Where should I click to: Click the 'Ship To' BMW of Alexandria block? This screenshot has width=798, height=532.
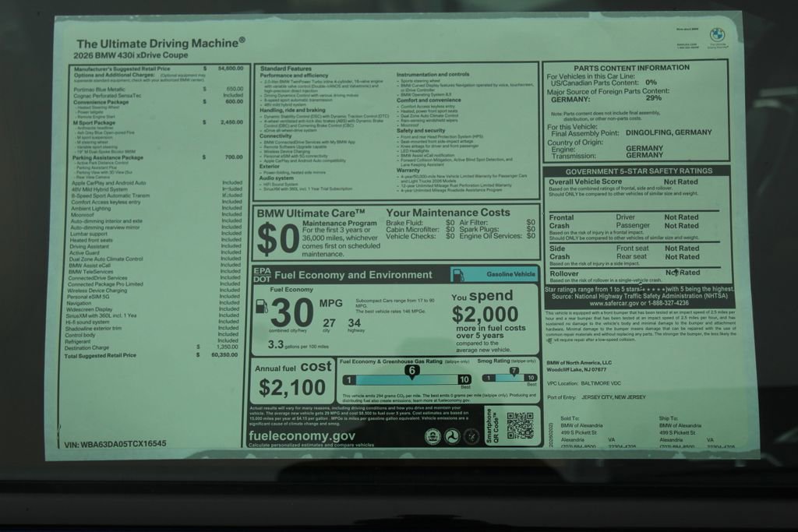[697, 433]
